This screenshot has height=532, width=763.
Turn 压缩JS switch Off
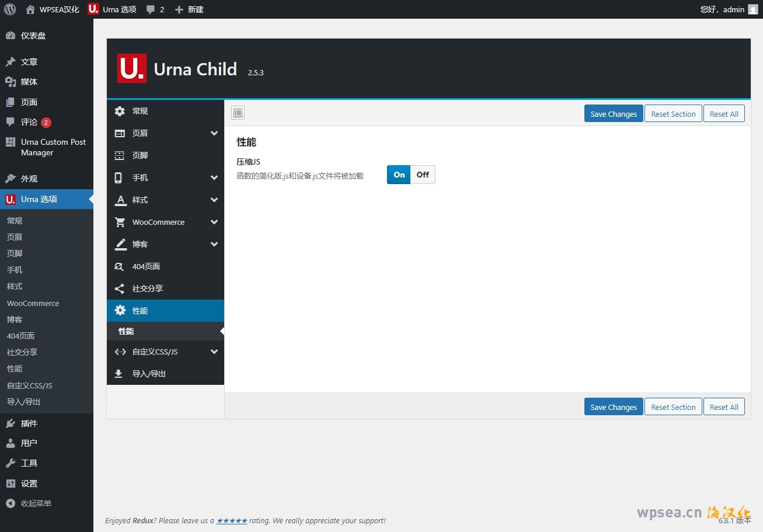click(x=423, y=175)
